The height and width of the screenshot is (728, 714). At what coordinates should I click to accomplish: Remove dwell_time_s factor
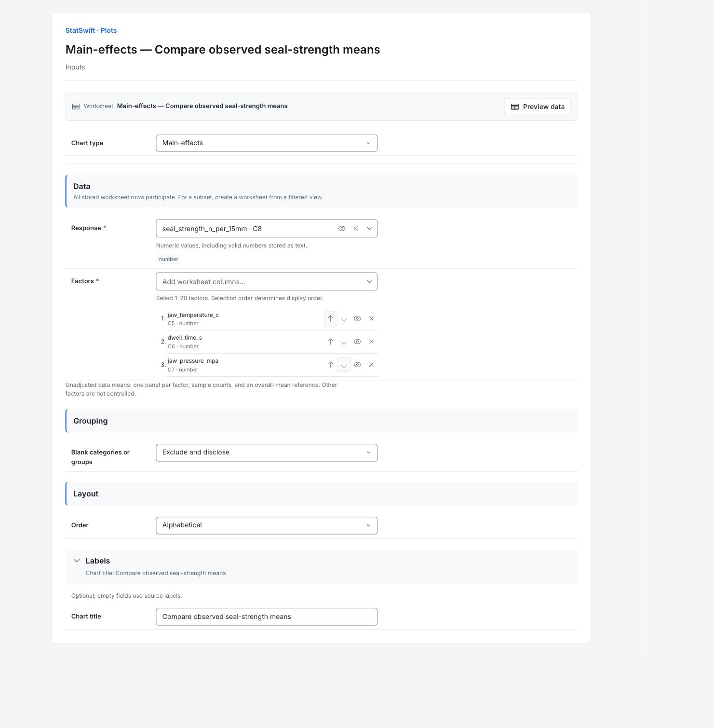[371, 342]
